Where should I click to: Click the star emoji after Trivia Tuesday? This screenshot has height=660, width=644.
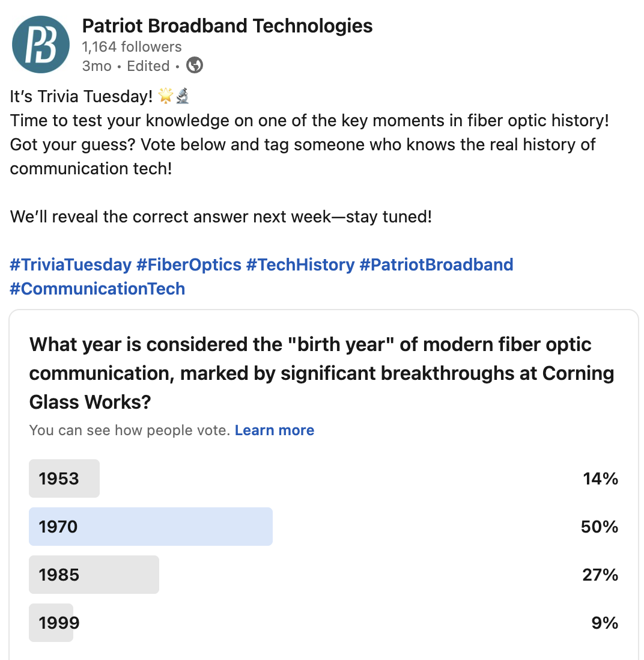(165, 96)
